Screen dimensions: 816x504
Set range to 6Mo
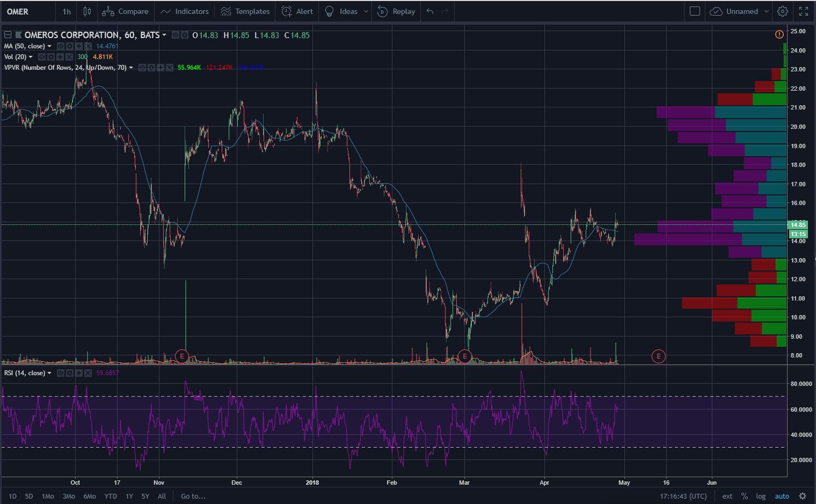pos(90,496)
